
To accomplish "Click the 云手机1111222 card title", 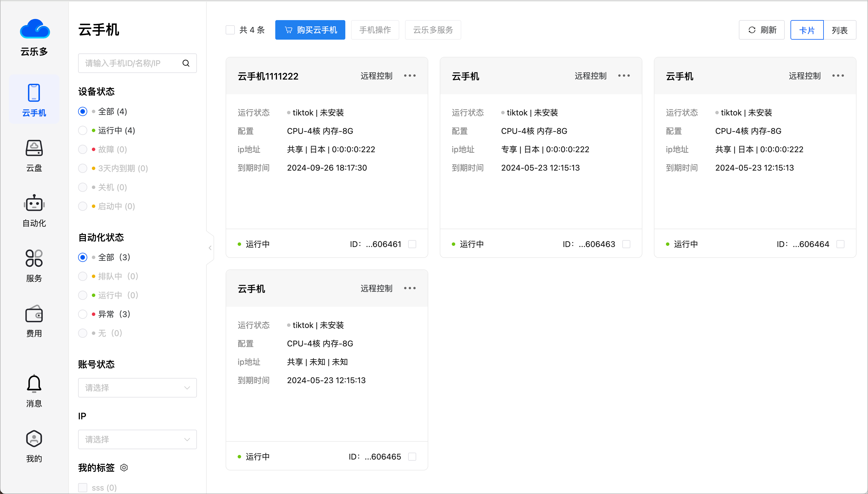I will 268,76.
